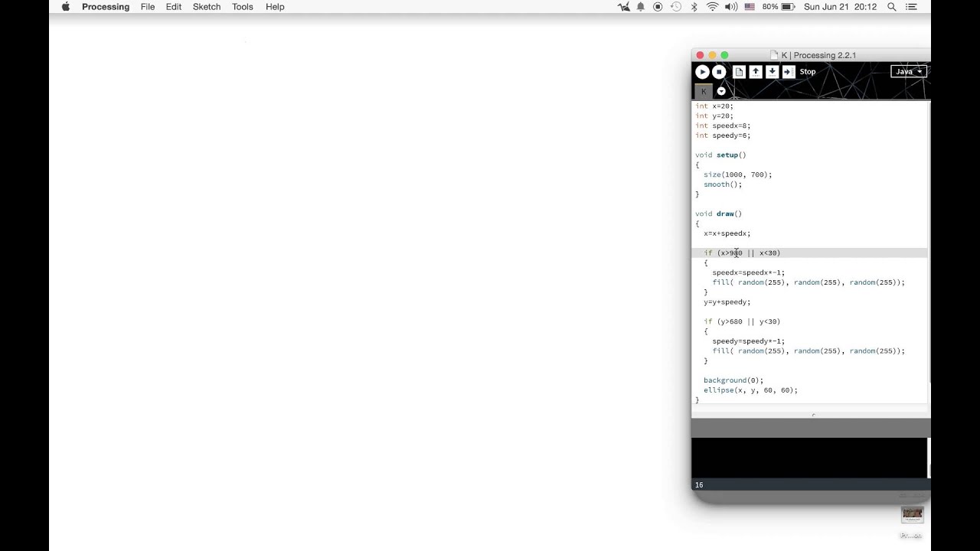
Task: Click the 'ellipse(x, y, 60, 60);' line
Action: (x=750, y=390)
